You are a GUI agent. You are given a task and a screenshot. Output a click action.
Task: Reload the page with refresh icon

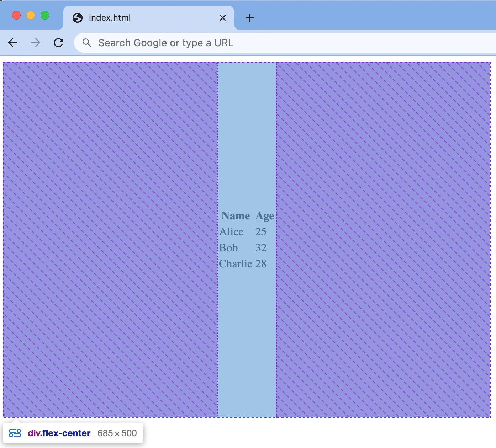[58, 43]
